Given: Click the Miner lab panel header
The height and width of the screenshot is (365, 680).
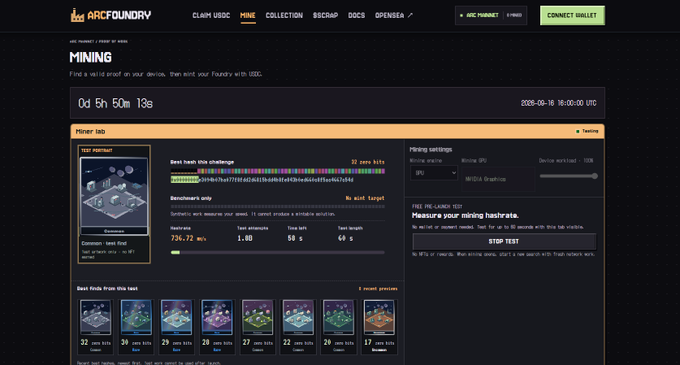Looking at the screenshot, I should pyautogui.click(x=337, y=131).
